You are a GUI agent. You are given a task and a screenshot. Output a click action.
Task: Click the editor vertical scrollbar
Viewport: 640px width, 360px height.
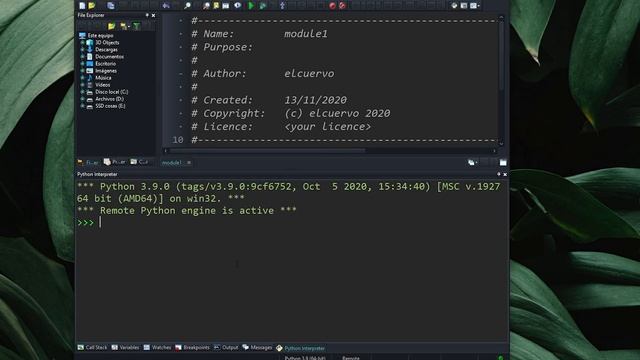[x=501, y=80]
